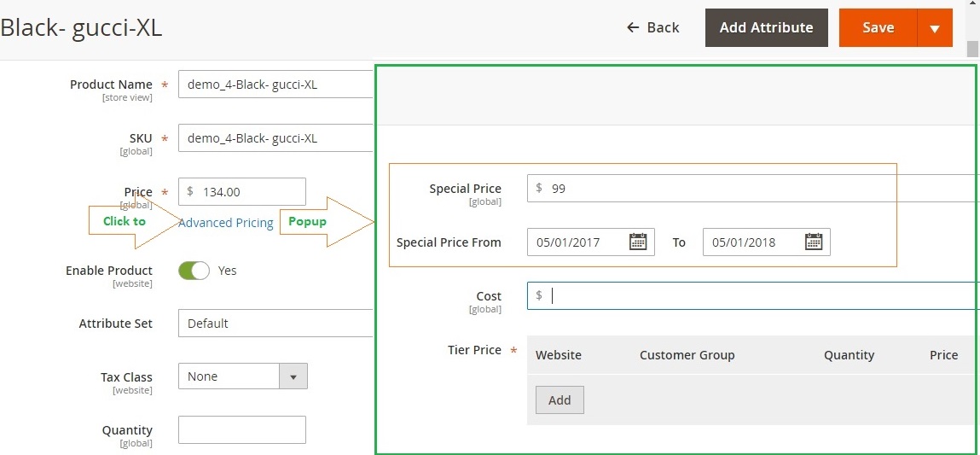Screen dimensions: 980x455
Task: Toggle the Enable Product switch
Action: click(194, 271)
